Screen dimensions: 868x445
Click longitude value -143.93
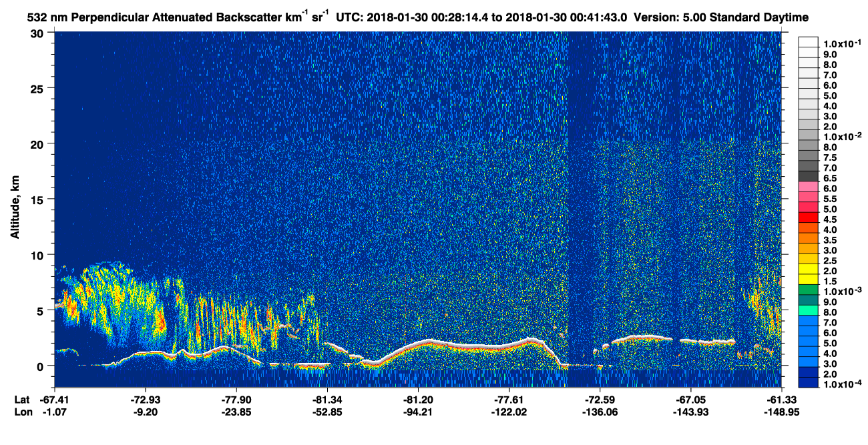[690, 412]
